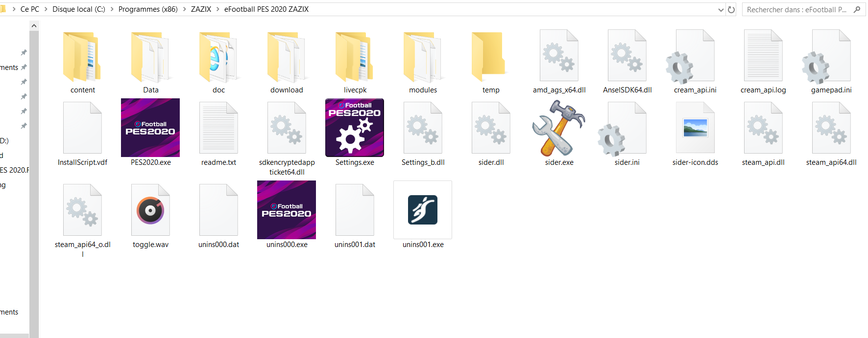
Task: Go to Ce PC in breadcrumb
Action: click(x=30, y=9)
